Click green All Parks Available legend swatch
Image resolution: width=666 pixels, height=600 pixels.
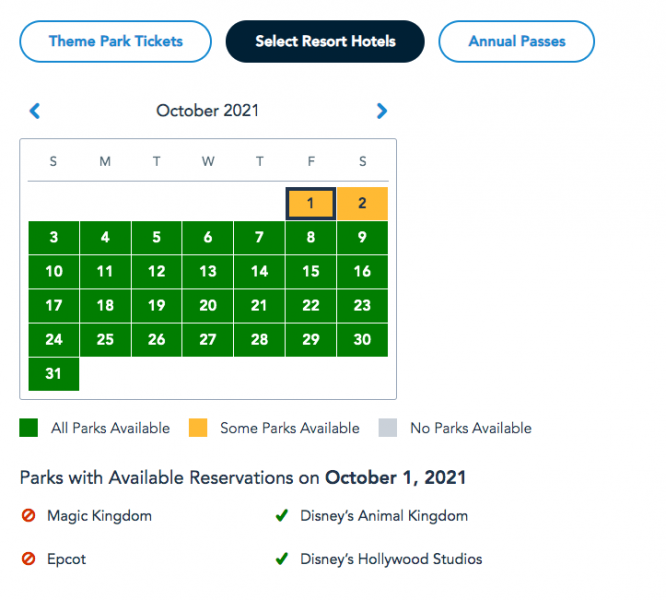(x=28, y=428)
